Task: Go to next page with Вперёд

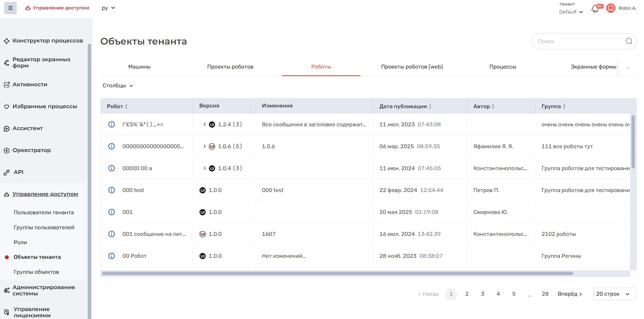Action: pyautogui.click(x=570, y=294)
